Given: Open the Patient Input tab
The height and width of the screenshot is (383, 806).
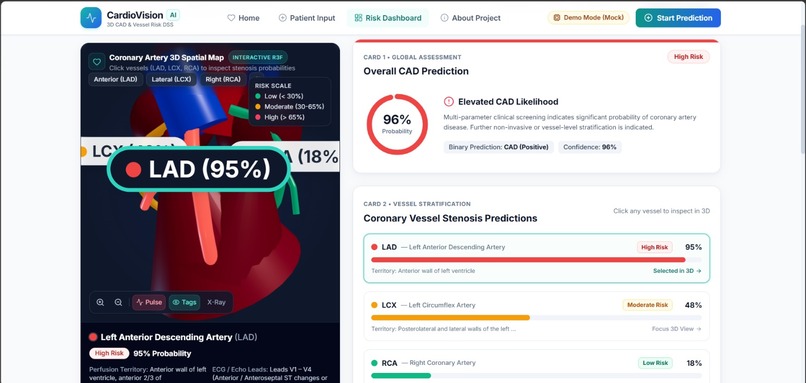Looking at the screenshot, I should [x=307, y=18].
